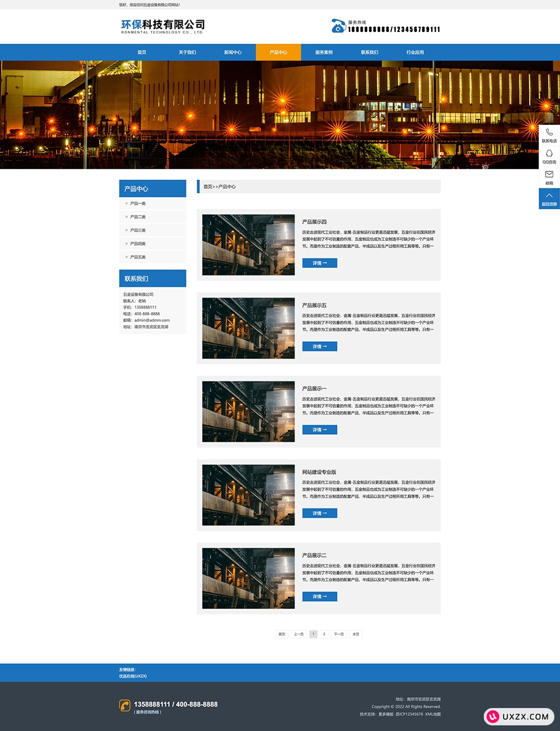Screen dimensions: 560x731
Task: Open 产品五类 category in sidebar
Action: tap(138, 257)
